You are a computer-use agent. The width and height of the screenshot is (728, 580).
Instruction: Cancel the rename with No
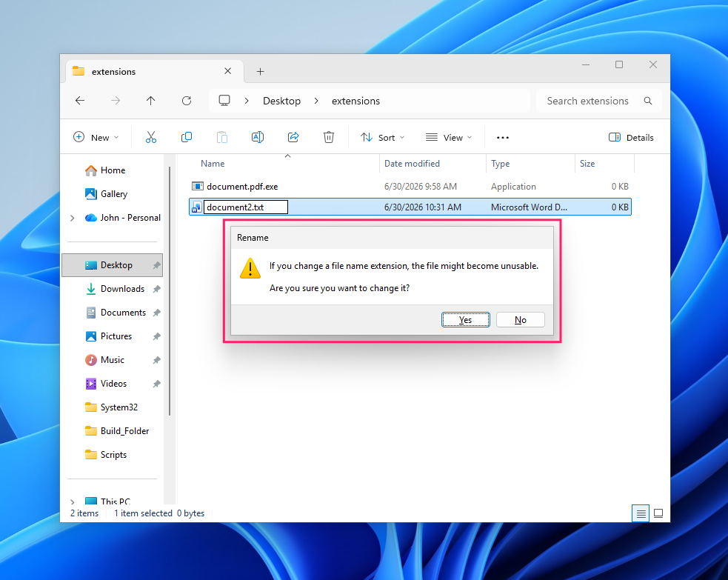coord(521,319)
